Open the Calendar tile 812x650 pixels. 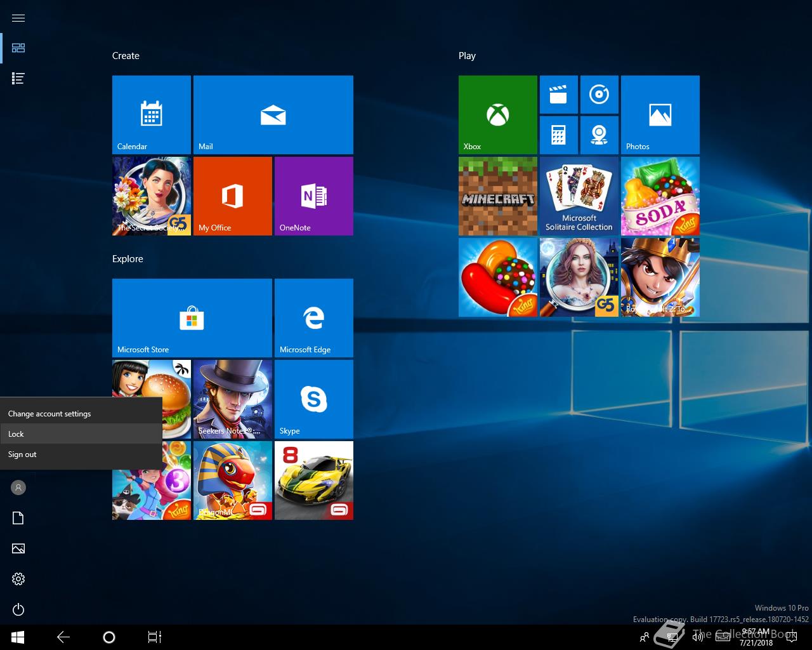152,115
